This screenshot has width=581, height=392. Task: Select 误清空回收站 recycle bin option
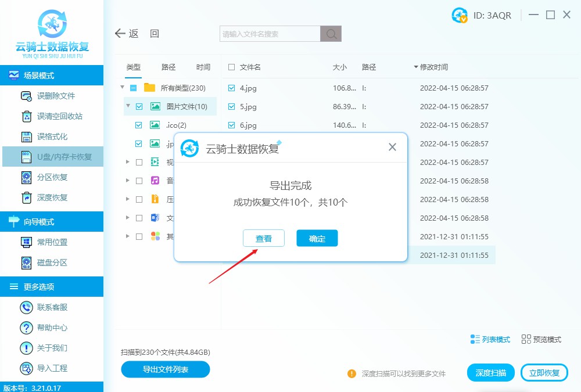59,116
